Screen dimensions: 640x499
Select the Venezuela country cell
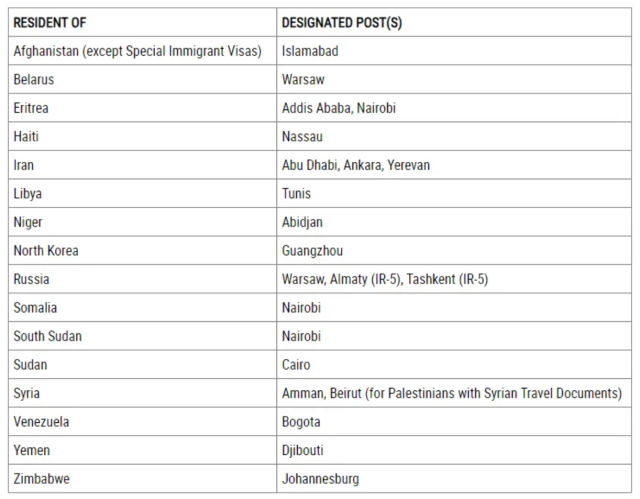pos(142,422)
